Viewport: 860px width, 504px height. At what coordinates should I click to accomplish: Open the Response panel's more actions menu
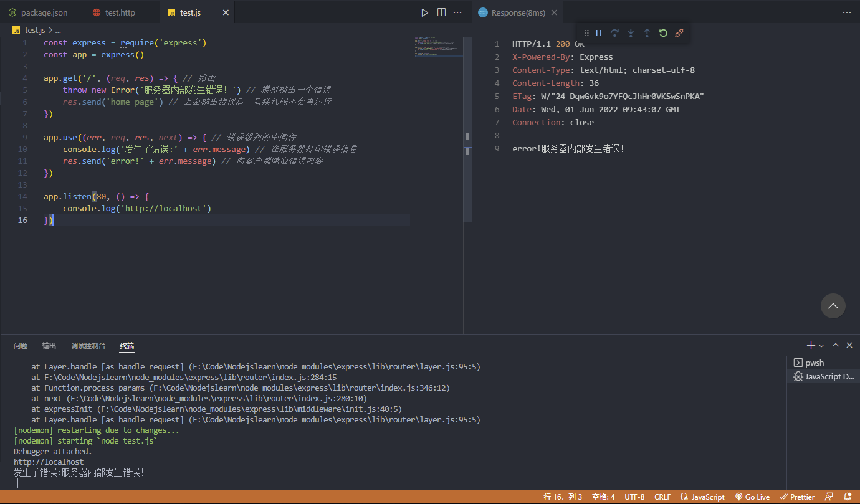coord(846,12)
